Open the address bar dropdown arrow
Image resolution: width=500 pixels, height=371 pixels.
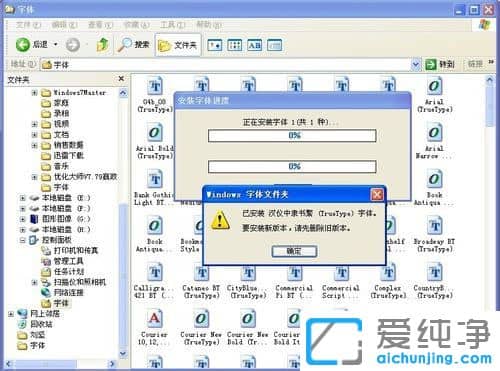(415, 64)
